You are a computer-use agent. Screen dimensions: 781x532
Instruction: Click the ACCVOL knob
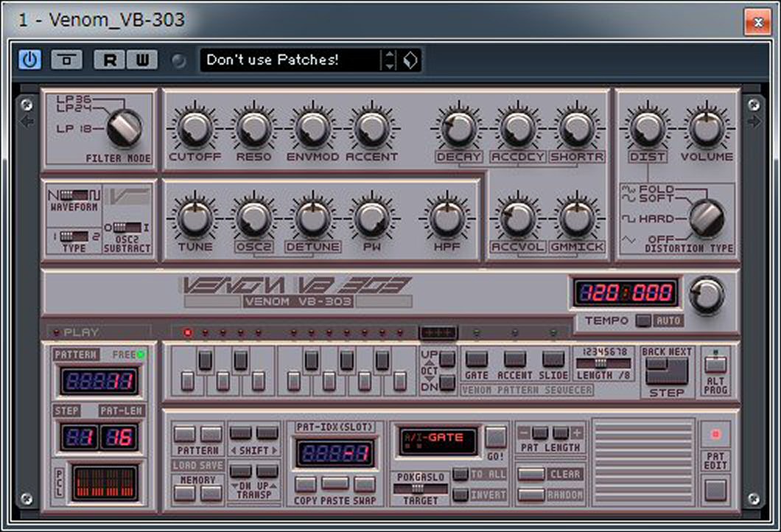(517, 218)
